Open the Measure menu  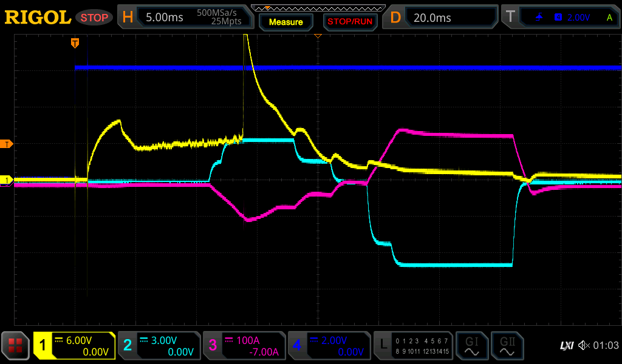(285, 22)
